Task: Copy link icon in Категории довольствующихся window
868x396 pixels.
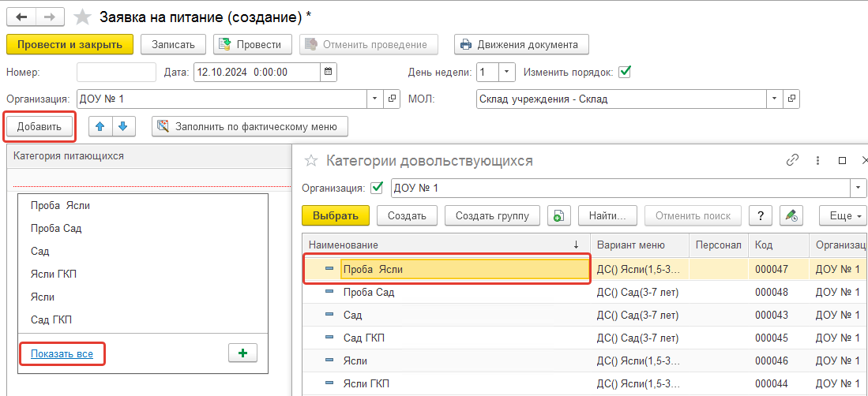Action: [792, 160]
